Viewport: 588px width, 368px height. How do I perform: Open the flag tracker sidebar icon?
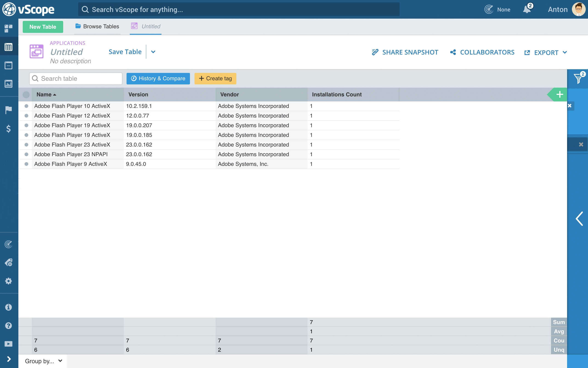click(x=8, y=110)
